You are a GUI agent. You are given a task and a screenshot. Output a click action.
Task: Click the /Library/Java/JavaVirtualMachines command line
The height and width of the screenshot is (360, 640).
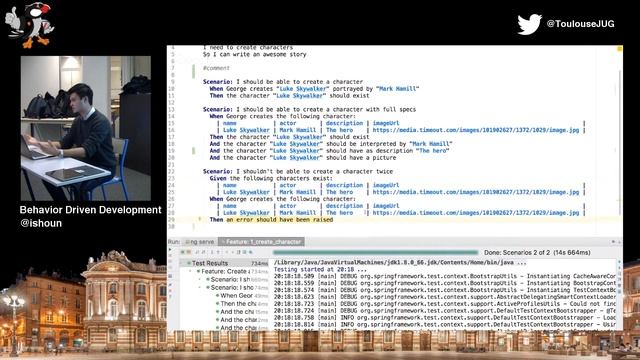(400, 263)
